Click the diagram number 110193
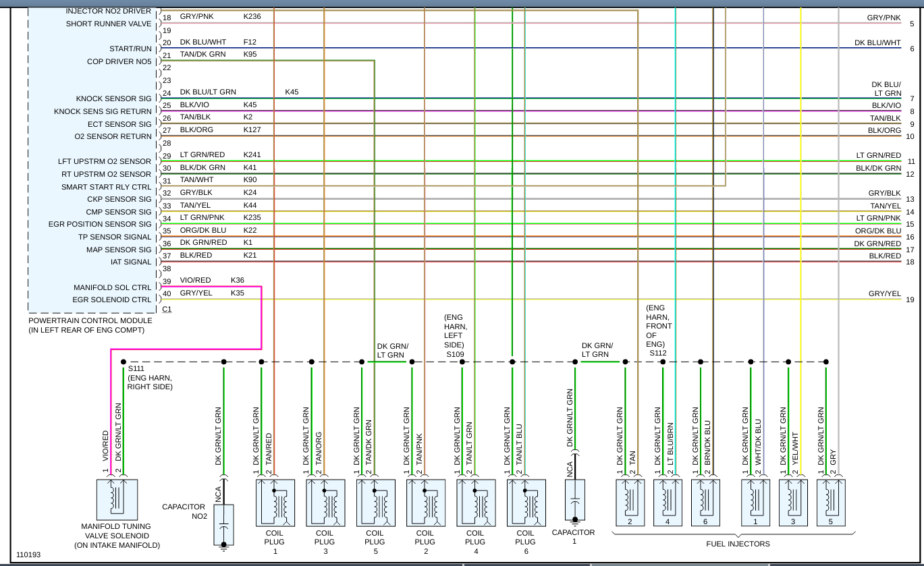Image resolution: width=924 pixels, height=566 pixels. coord(28,555)
